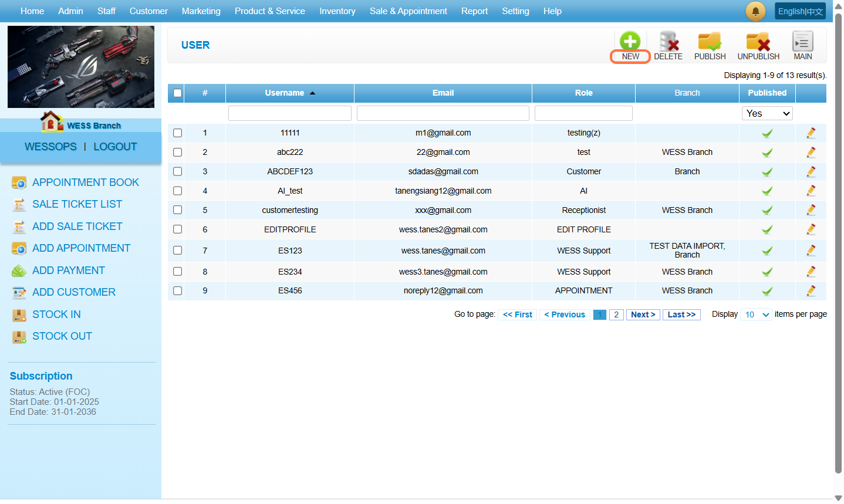Switch language with English|中文 button
844x504 pixels.
point(800,11)
